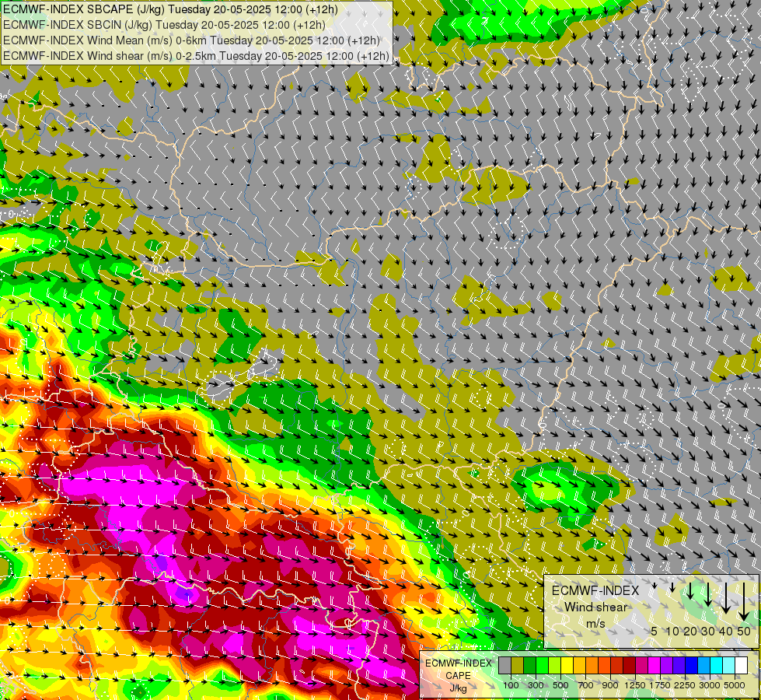
Task: Click the '1750' CAPE scale label
Action: click(660, 685)
